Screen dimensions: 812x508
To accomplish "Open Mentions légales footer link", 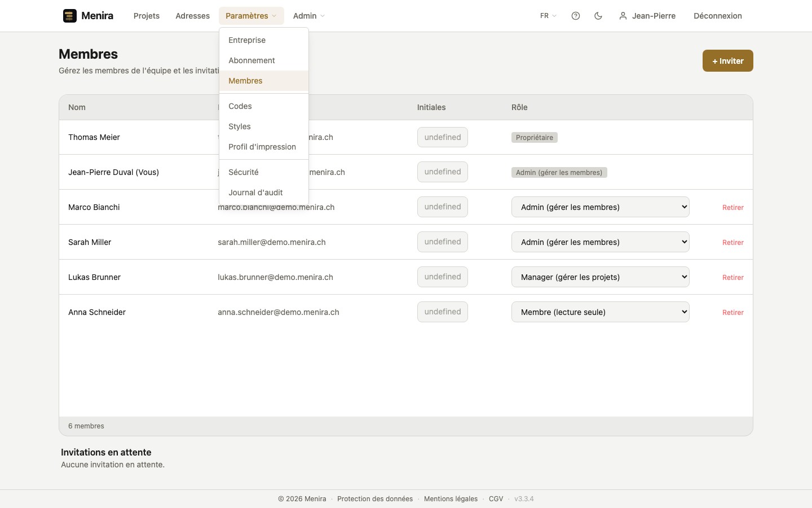I will [x=451, y=499].
